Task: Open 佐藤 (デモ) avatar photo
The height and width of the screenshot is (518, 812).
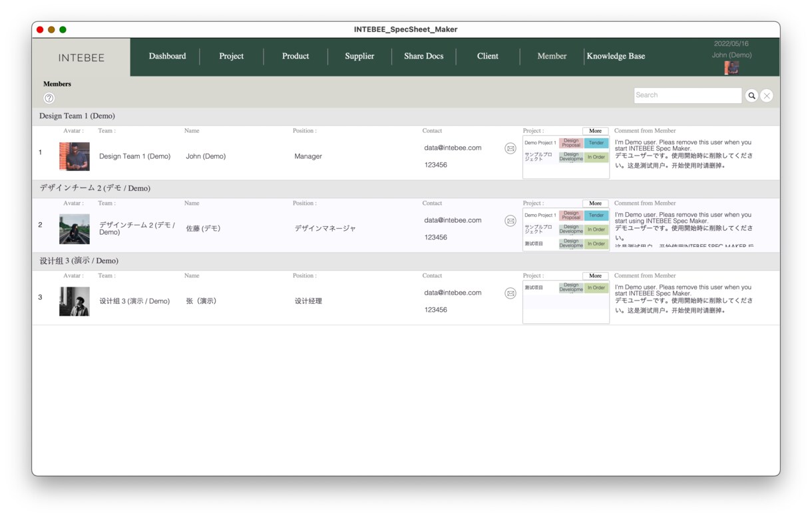Action: [x=74, y=229]
